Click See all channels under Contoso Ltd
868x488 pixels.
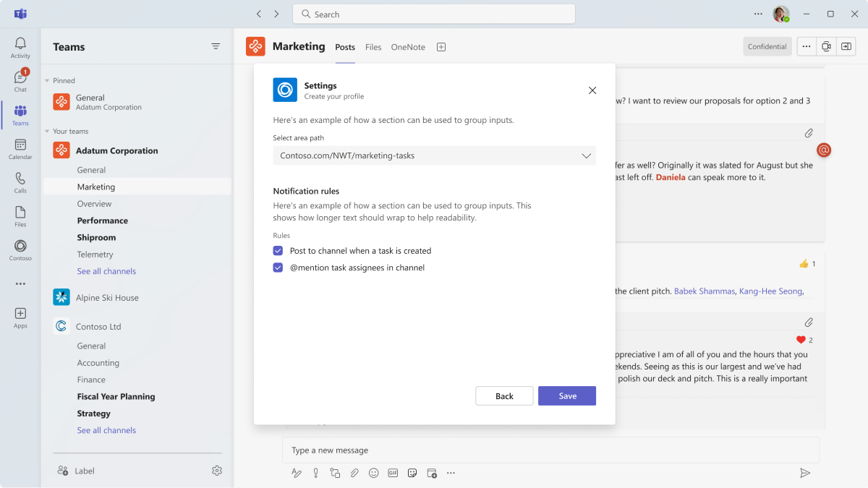(x=106, y=430)
